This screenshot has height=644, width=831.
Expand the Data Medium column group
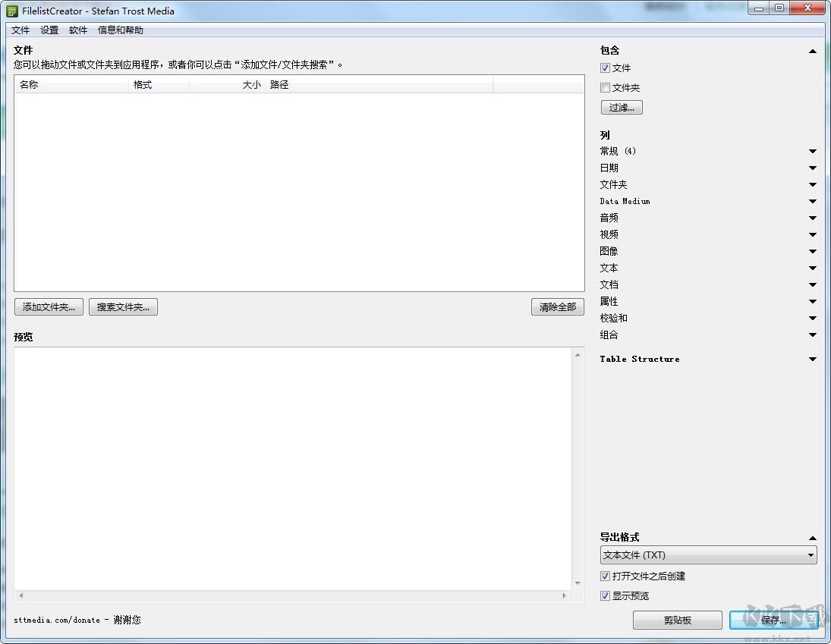click(812, 201)
